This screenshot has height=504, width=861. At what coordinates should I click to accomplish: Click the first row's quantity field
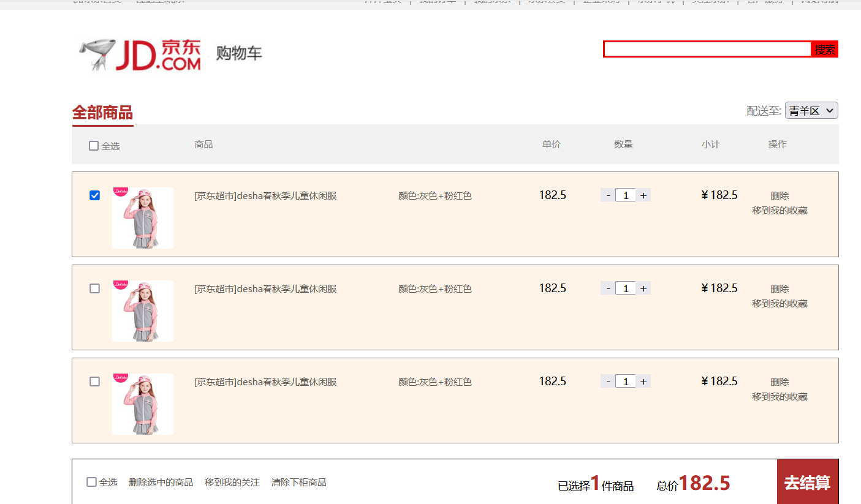626,195
